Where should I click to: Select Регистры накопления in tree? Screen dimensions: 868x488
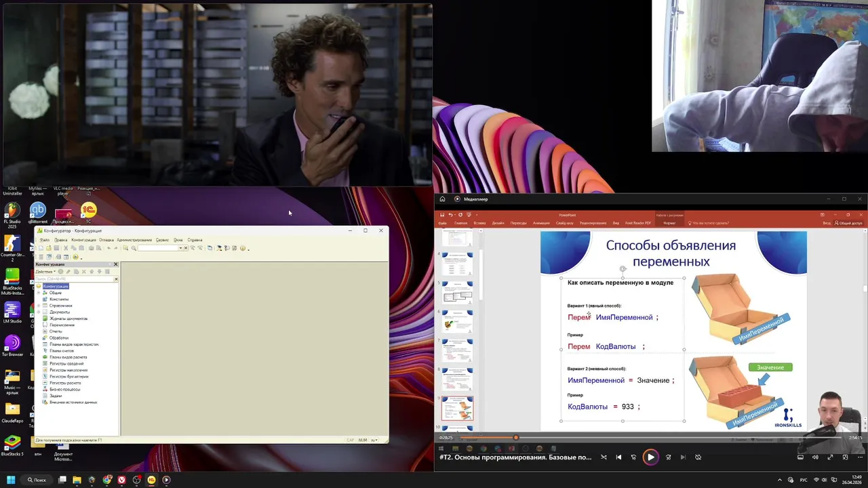tap(68, 370)
